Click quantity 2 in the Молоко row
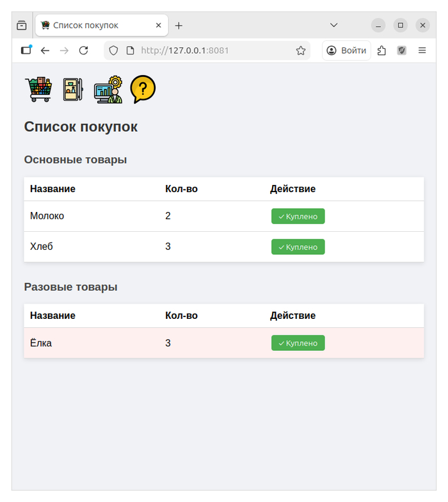Image resolution: width=448 pixels, height=502 pixels. click(x=168, y=216)
